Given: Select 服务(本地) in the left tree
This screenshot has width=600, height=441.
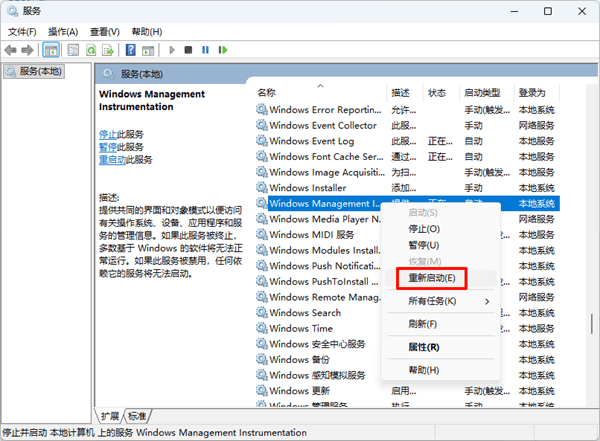Looking at the screenshot, I should [34, 71].
